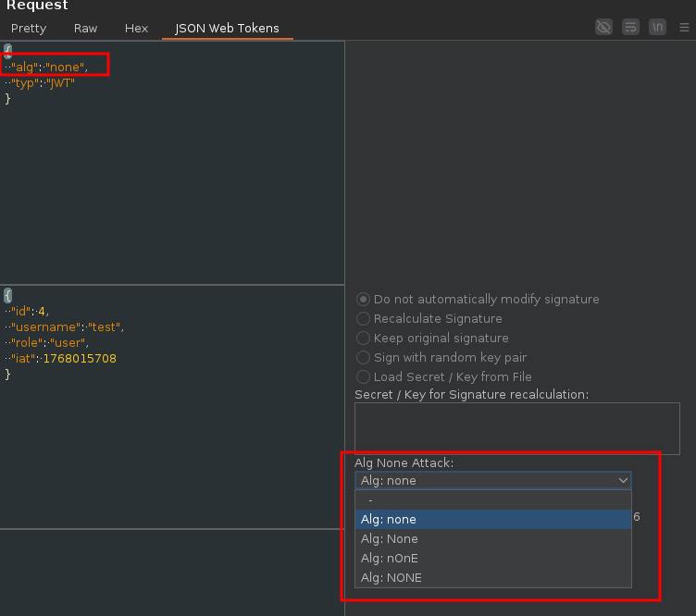Choose the dash empty option in dropdown
The image size is (696, 616).
[492, 499]
